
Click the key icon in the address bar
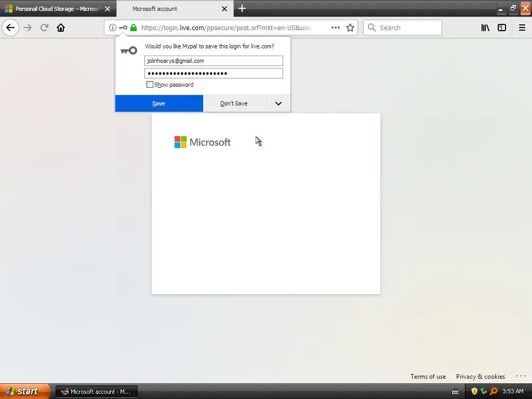tap(123, 28)
